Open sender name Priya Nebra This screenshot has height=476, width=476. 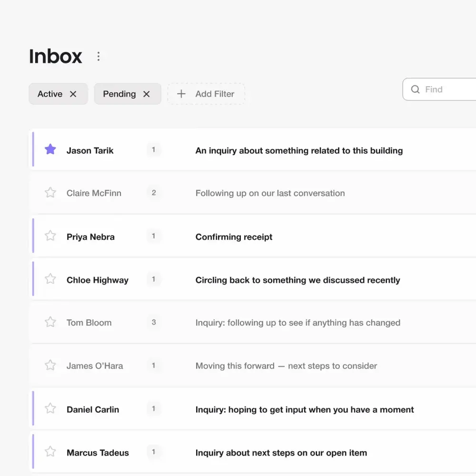click(x=90, y=237)
